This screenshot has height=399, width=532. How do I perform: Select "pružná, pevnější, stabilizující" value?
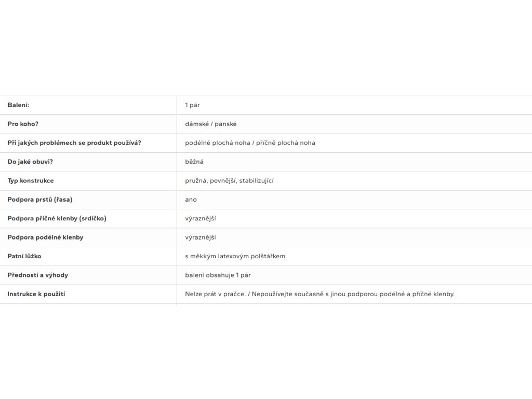229,181
